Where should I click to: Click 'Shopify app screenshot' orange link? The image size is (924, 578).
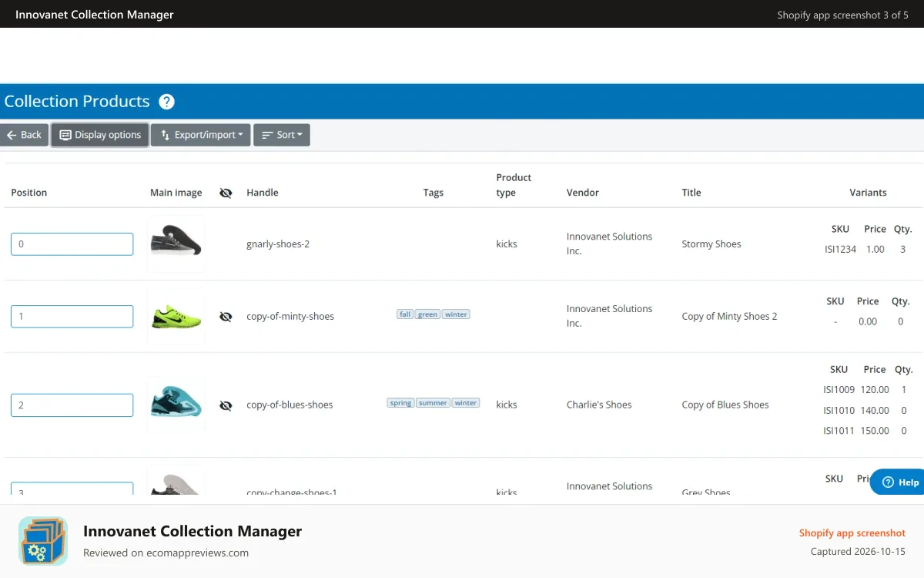pyautogui.click(x=852, y=533)
